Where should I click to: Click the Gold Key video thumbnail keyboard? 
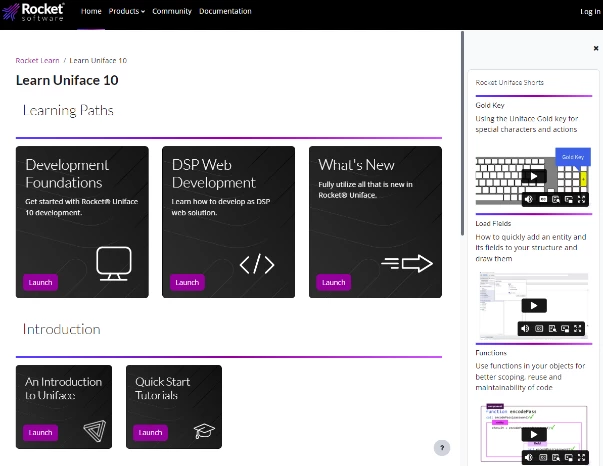[532, 177]
